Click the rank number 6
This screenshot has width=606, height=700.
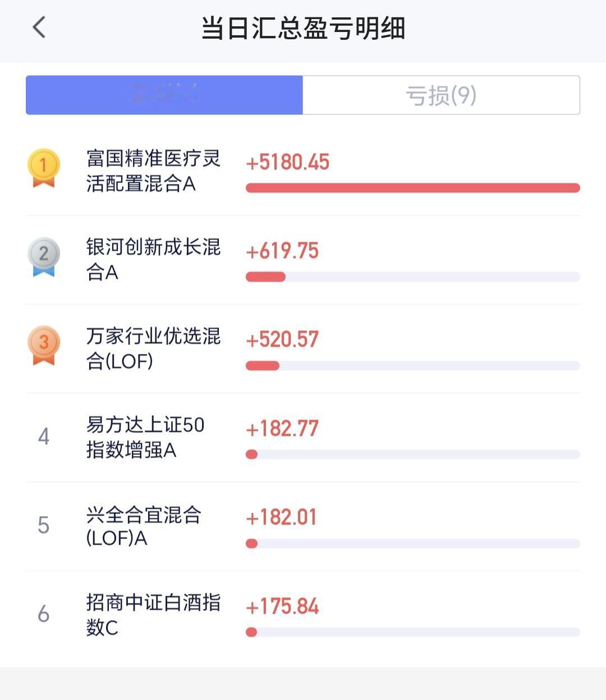click(44, 614)
